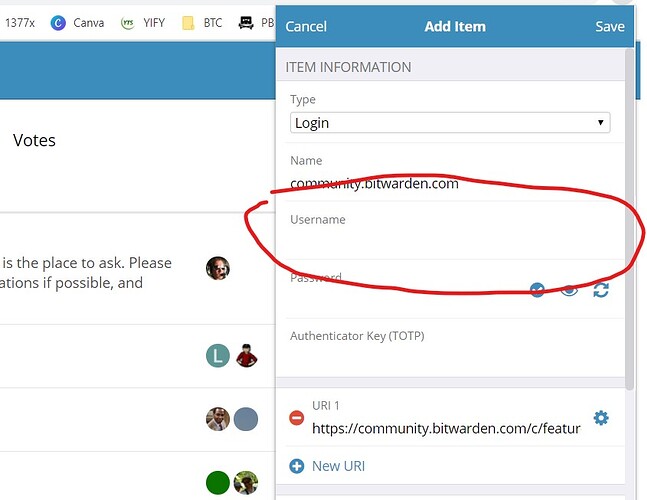Viewport: 647px width, 500px height.
Task: Save the new Bitwarden item
Action: coord(609,26)
